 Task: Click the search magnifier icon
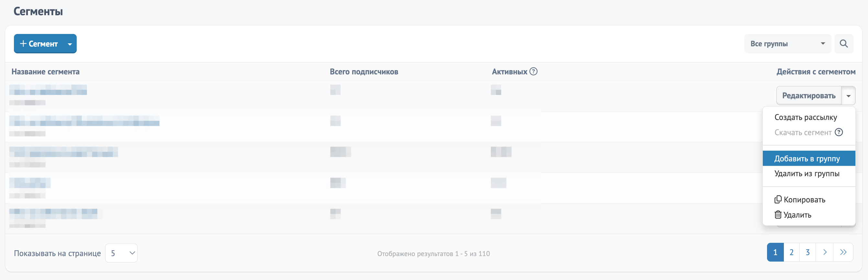click(x=843, y=44)
